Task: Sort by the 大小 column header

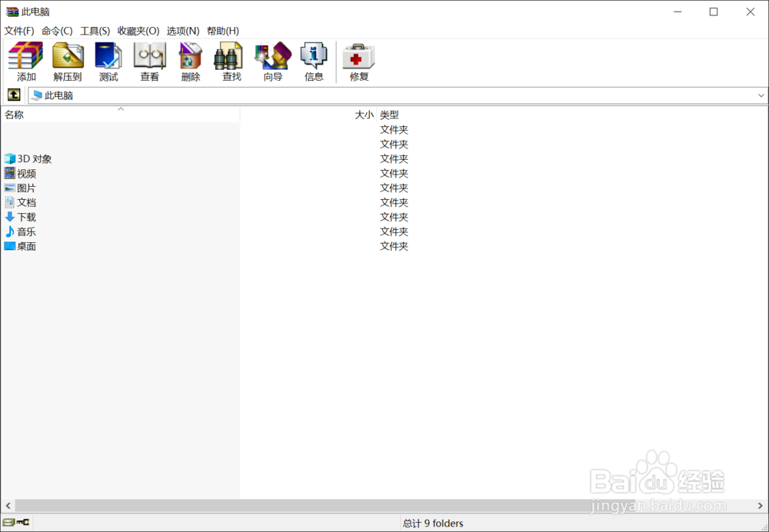Action: (308, 115)
